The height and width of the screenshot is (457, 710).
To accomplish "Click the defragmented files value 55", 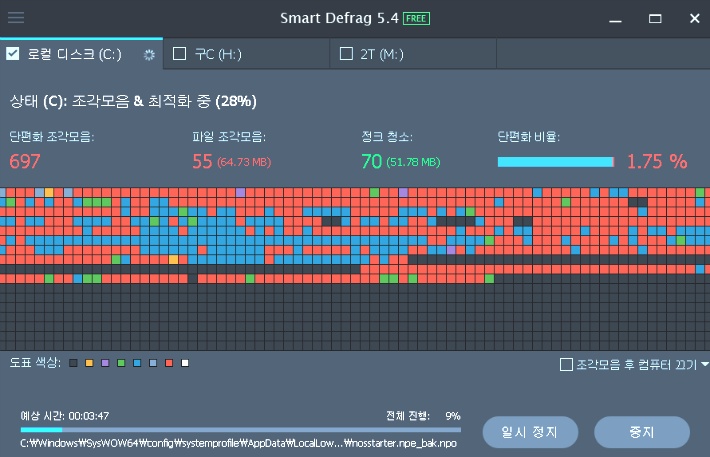I will [x=202, y=162].
